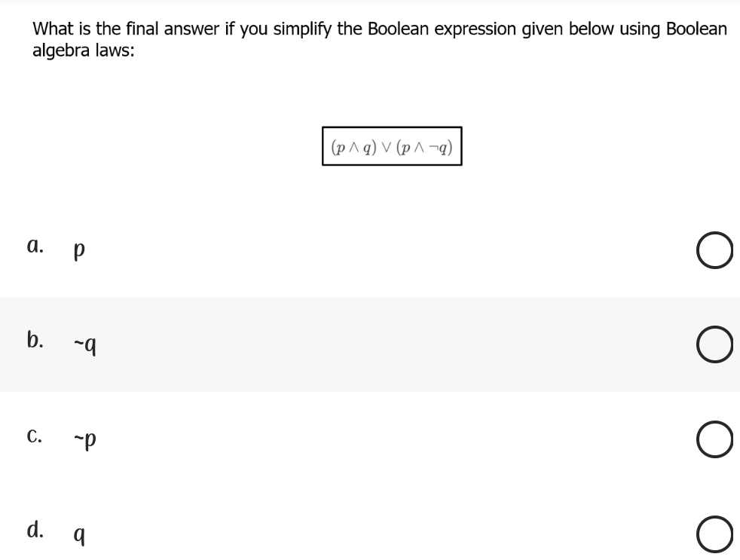Select the radio button for option d
The image size is (740, 560).
(x=714, y=534)
